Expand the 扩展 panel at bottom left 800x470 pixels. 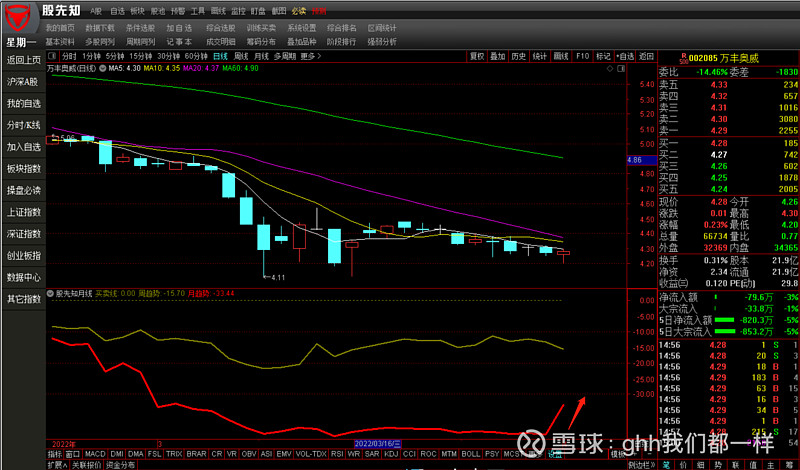(x=56, y=465)
